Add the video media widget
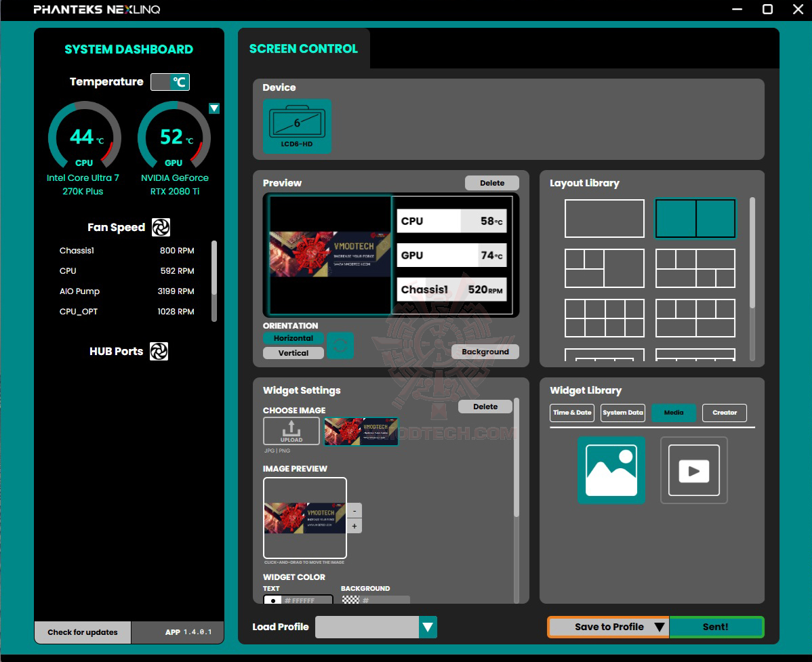Screen dimensions: 812x662 pos(694,470)
